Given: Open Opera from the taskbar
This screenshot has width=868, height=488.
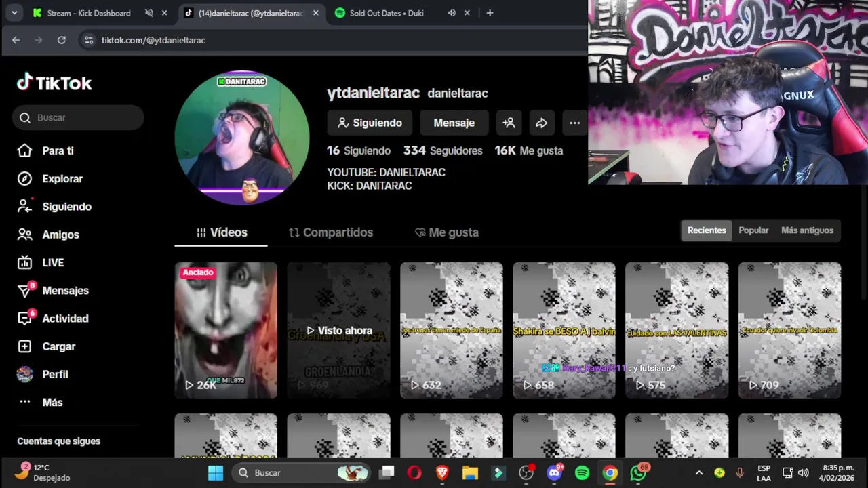Looking at the screenshot, I should coord(414,472).
